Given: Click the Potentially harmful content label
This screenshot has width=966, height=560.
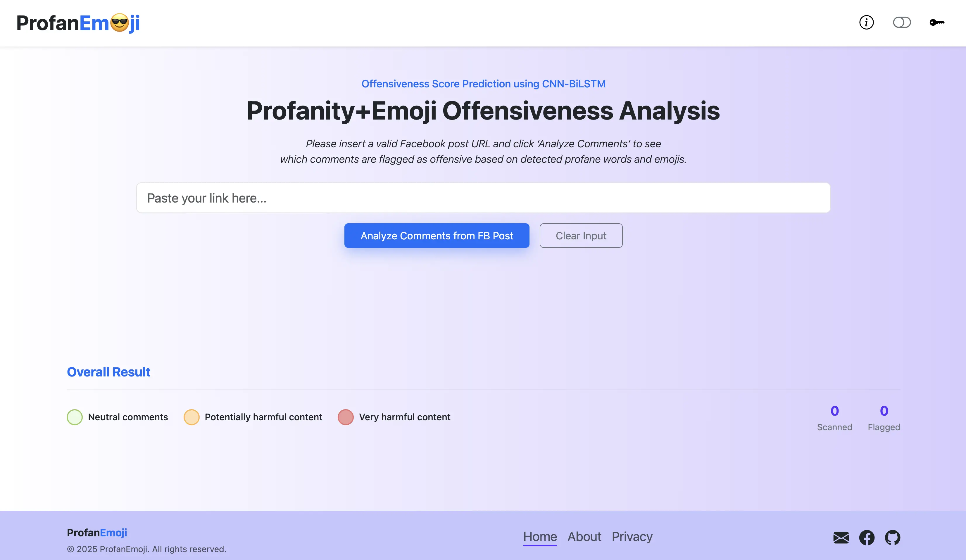Looking at the screenshot, I should pyautogui.click(x=263, y=417).
